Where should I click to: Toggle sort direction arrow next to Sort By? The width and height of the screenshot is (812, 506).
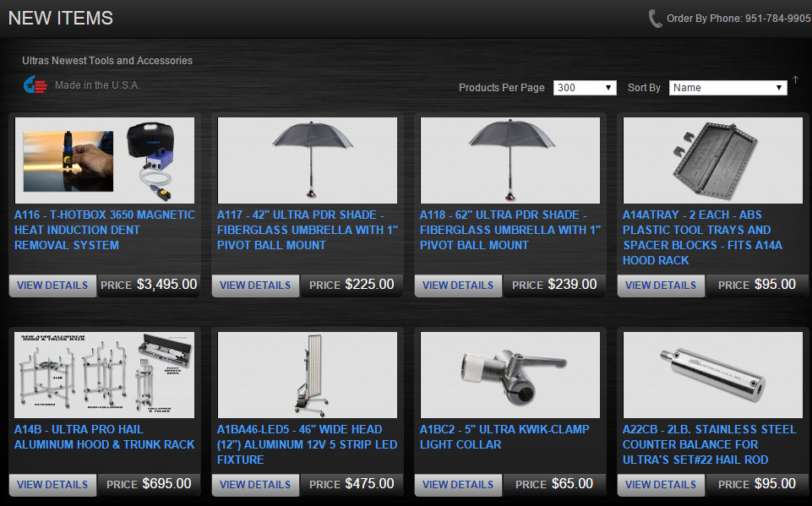(795, 79)
